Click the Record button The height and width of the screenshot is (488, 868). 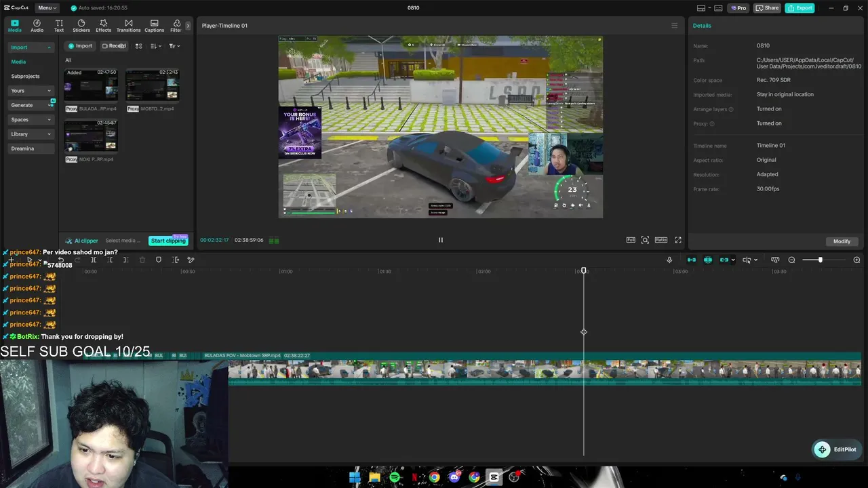(114, 46)
